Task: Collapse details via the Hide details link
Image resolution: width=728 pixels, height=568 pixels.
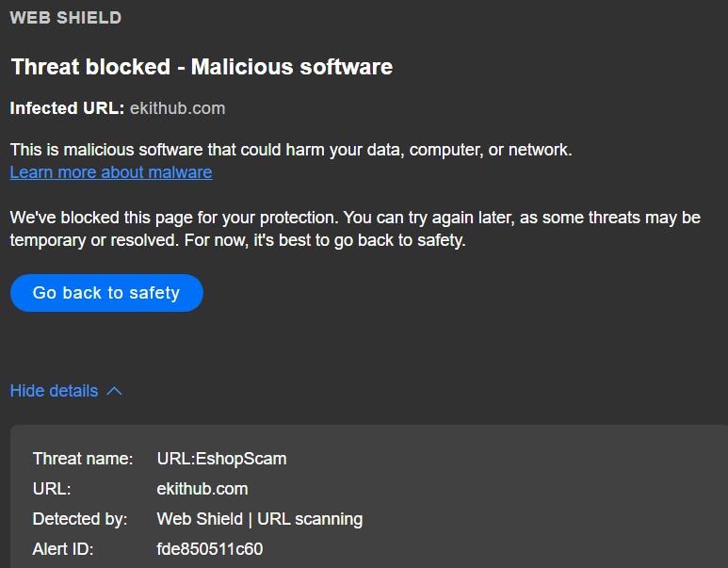Action: click(54, 391)
